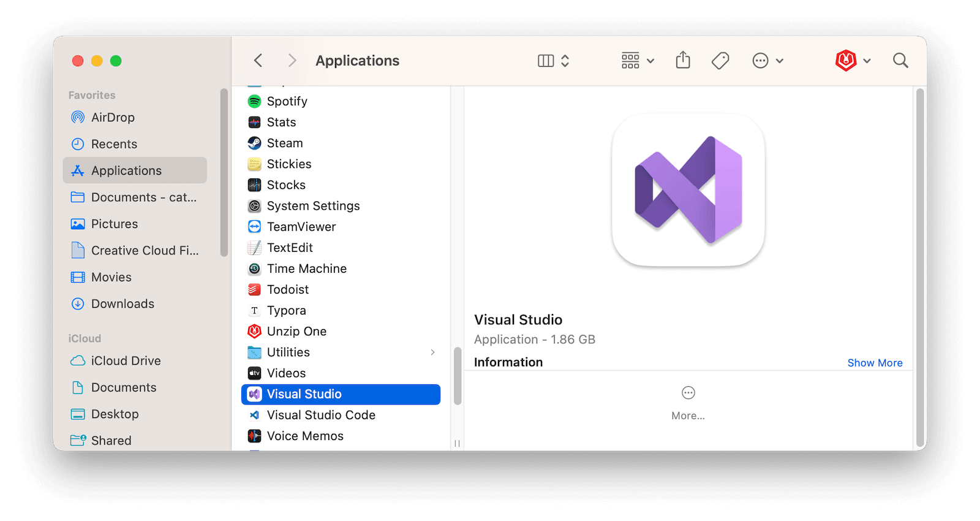Image resolution: width=980 pixels, height=521 pixels.
Task: Select the Steam app
Action: pos(341,143)
